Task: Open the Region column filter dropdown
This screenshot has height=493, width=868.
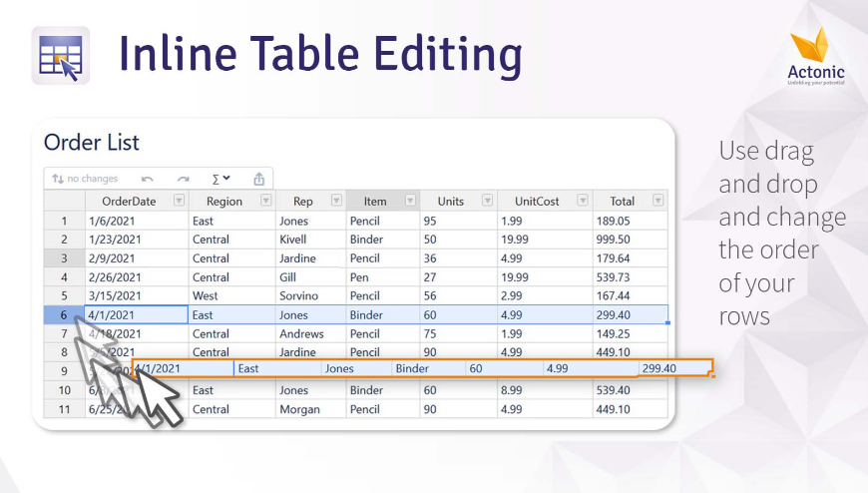Action: 265,201
